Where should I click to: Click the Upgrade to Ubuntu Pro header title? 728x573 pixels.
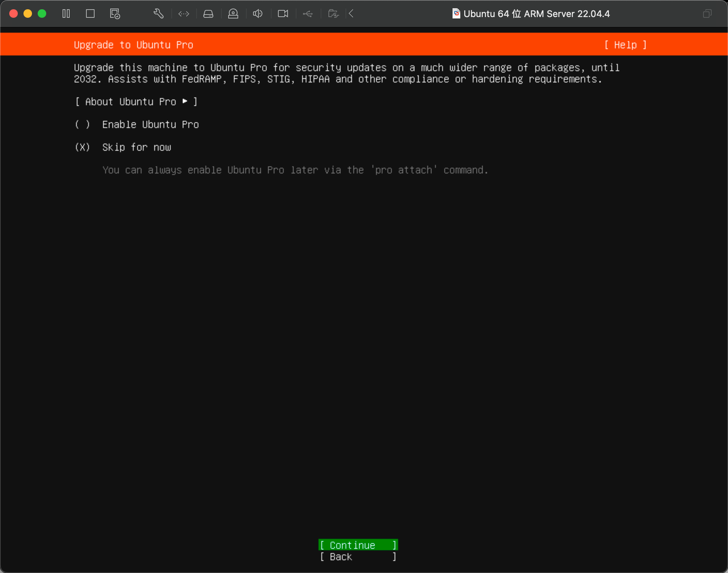click(134, 45)
